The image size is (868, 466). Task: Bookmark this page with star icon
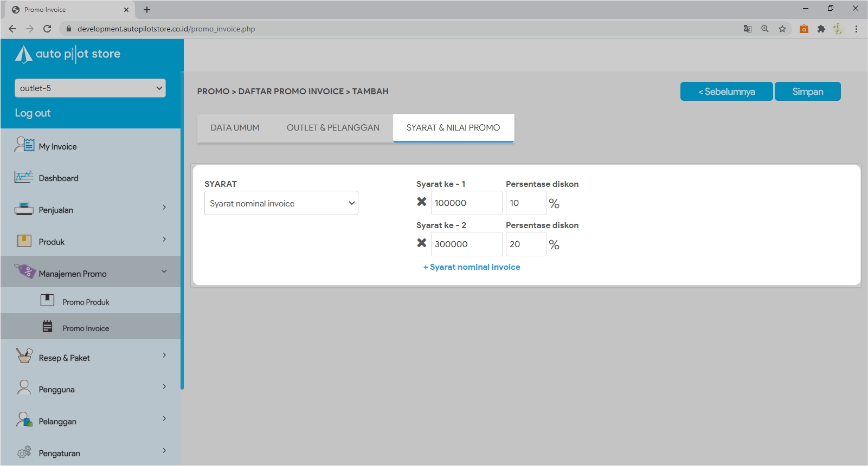pyautogui.click(x=782, y=29)
